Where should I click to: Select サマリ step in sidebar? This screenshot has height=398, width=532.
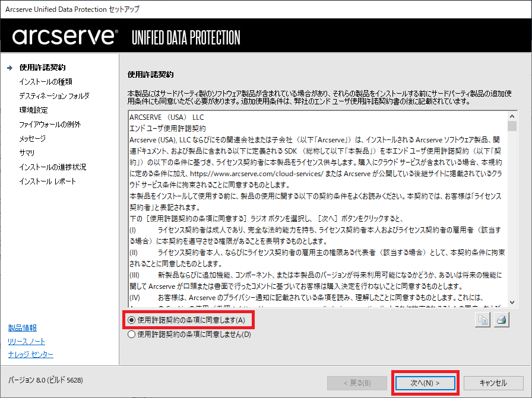27,153
